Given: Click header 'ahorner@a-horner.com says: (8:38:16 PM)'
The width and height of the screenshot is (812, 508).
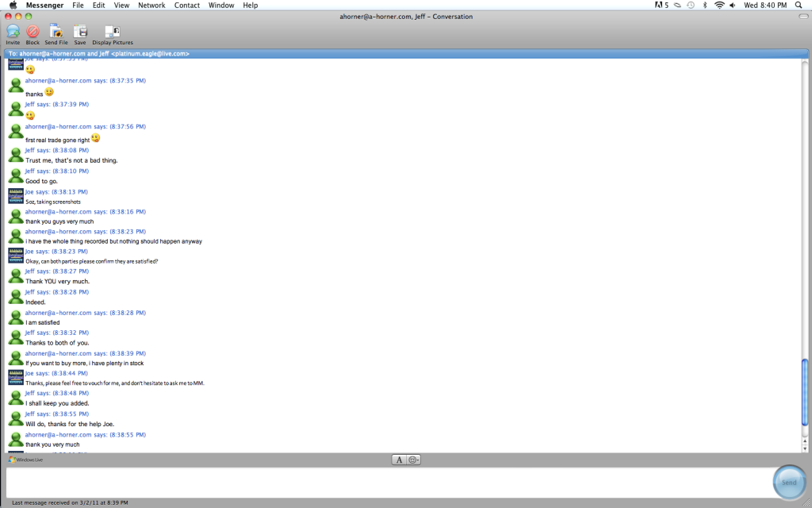Looking at the screenshot, I should click(x=86, y=211).
